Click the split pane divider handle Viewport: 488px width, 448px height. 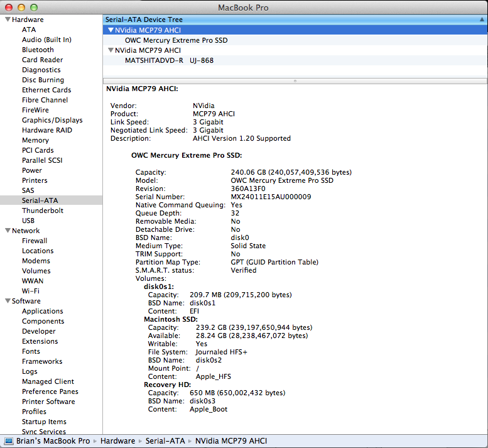point(295,81)
